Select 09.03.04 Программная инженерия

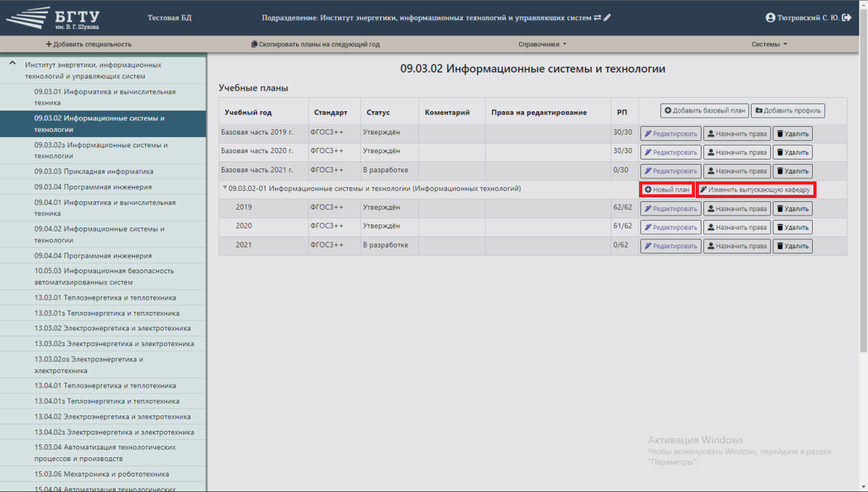pos(103,187)
